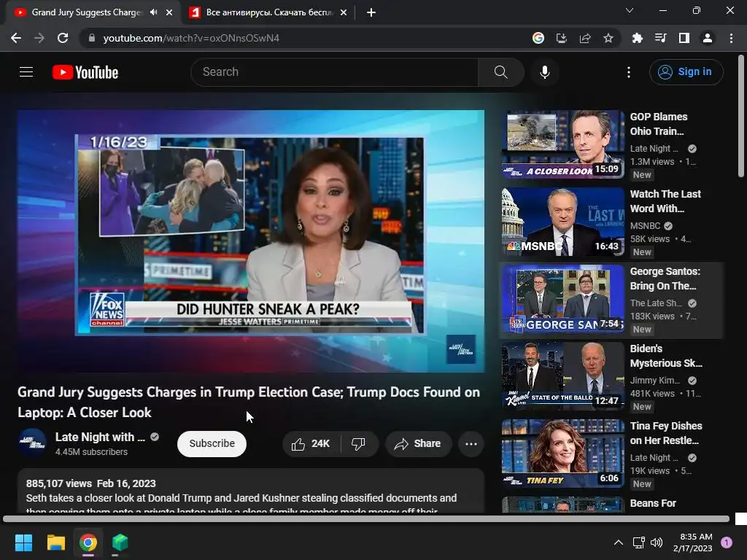Open George Santos video thumbnail
This screenshot has height=560, width=747.
point(562,299)
